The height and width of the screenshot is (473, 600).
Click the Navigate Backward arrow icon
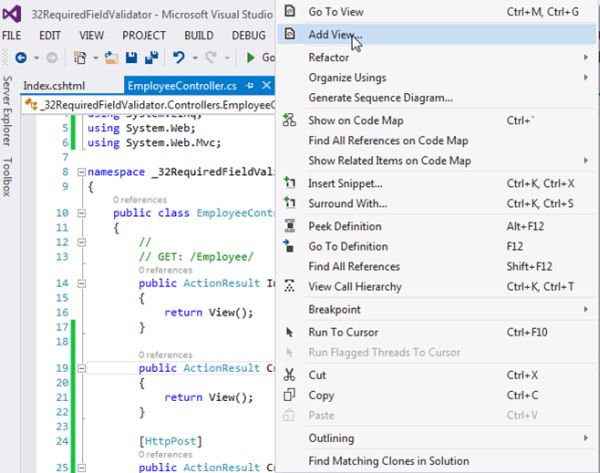click(21, 58)
